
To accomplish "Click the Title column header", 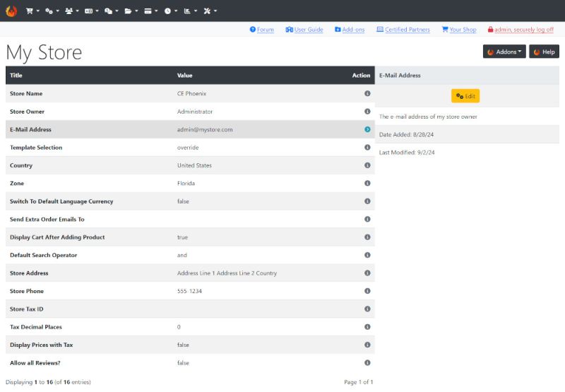I will click(x=16, y=76).
